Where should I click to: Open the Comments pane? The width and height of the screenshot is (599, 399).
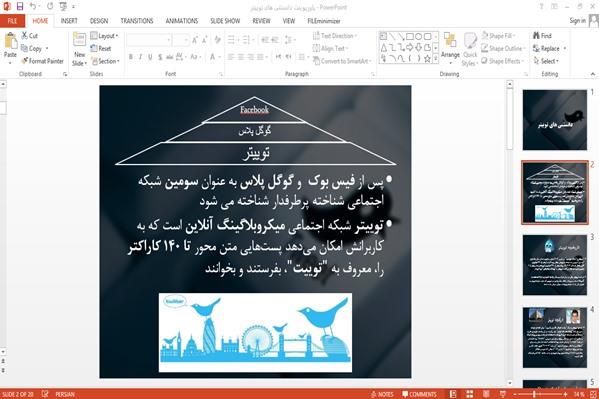point(419,394)
